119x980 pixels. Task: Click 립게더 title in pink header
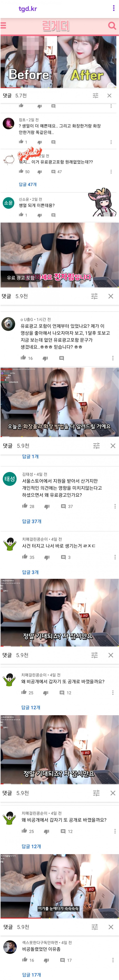(56, 25)
